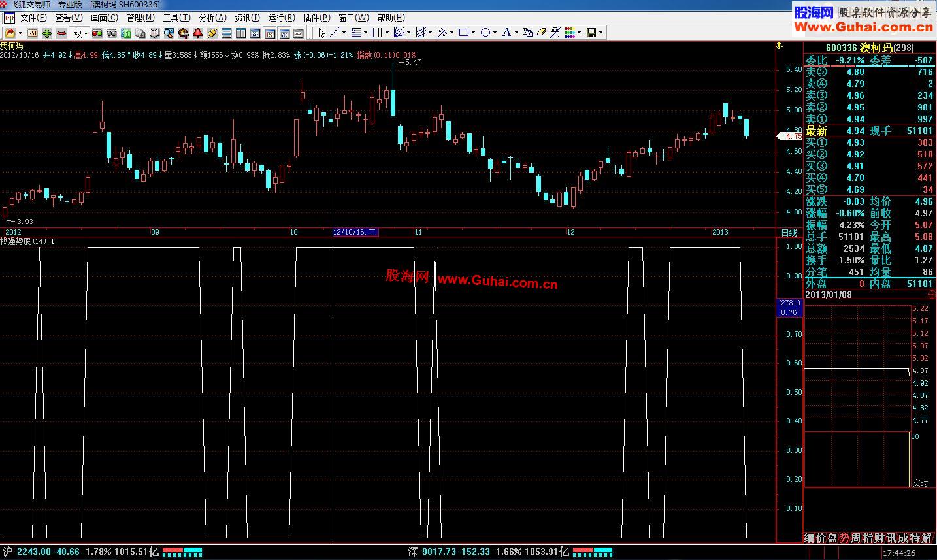Viewport: 937px width, 560px height.
Task: Click the floppy disk save icon
Action: tap(591, 33)
